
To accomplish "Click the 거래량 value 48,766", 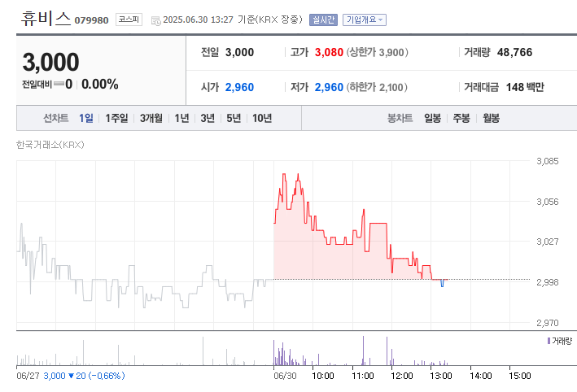I will [515, 52].
